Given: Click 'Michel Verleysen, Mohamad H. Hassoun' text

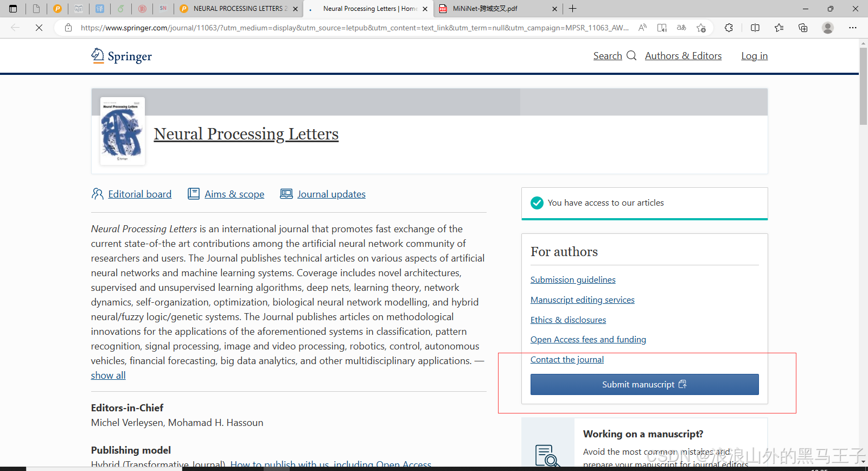Looking at the screenshot, I should tap(177, 423).
